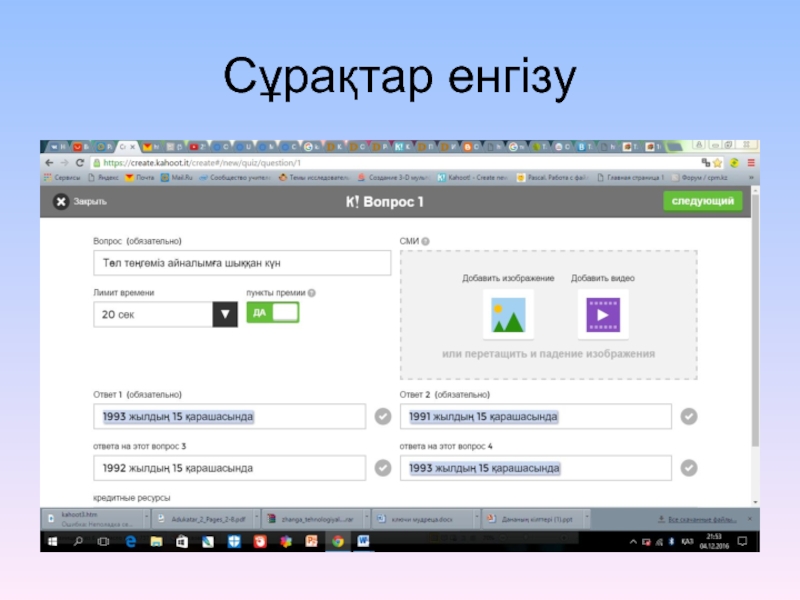Close the downloads bar
Image resolution: width=800 pixels, height=600 pixels.
[x=749, y=519]
